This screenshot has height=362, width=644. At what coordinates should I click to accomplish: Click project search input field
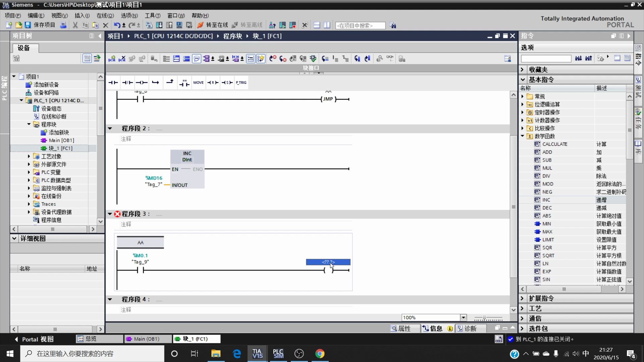point(361,25)
